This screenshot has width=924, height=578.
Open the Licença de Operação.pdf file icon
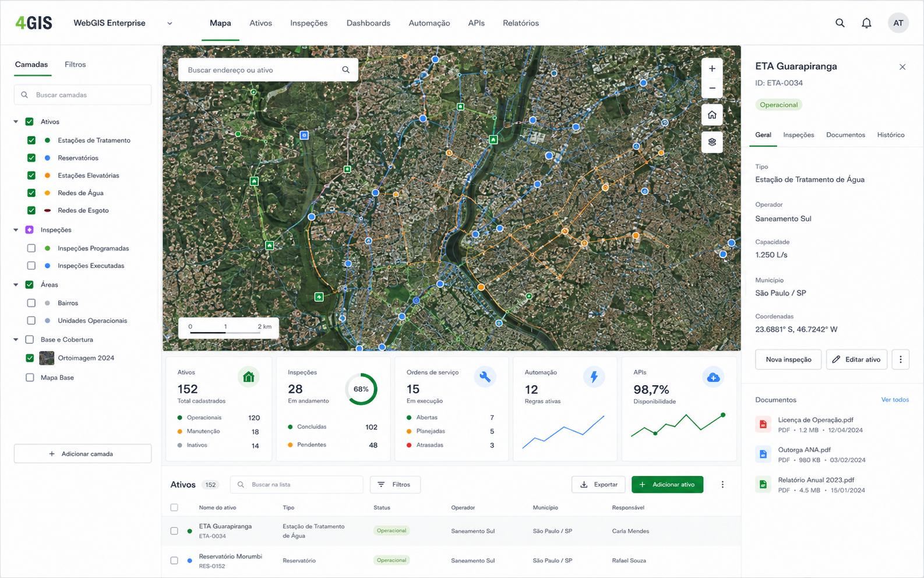click(763, 424)
